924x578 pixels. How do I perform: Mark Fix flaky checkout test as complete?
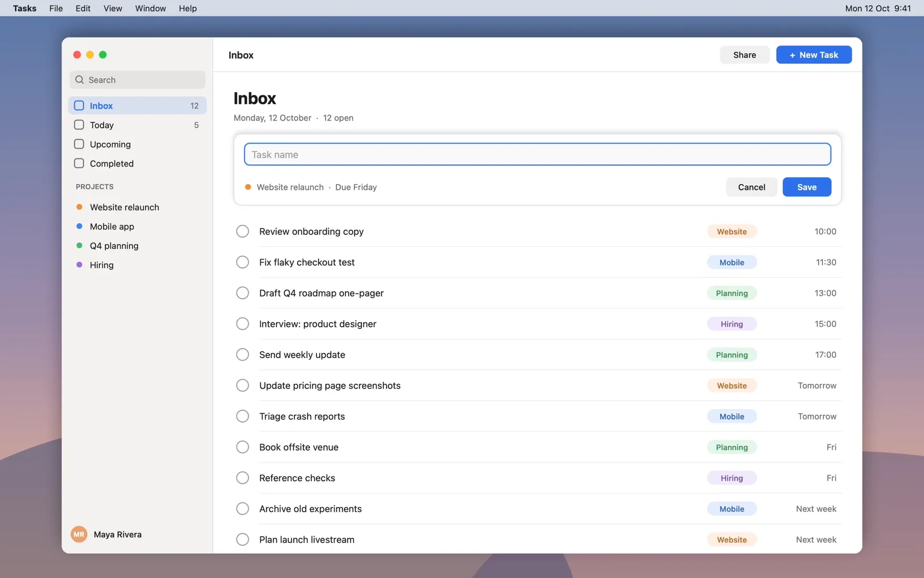point(243,262)
